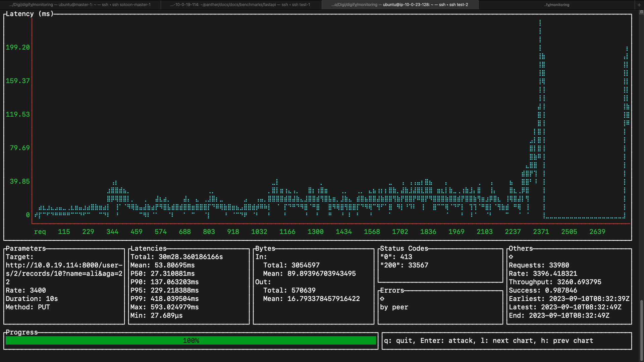Click the 2371 x-axis request label
Screen dimensions: 644x362
(541, 232)
